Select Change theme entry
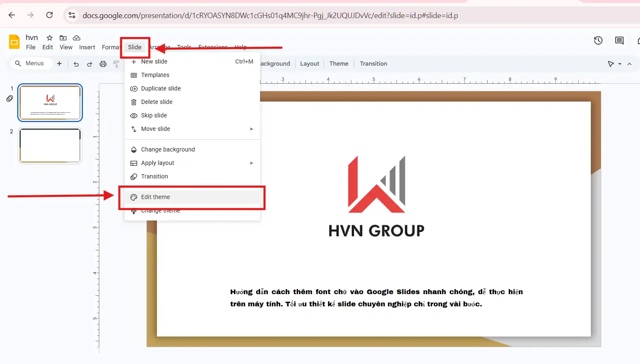The height and width of the screenshot is (364, 640). [x=192, y=210]
